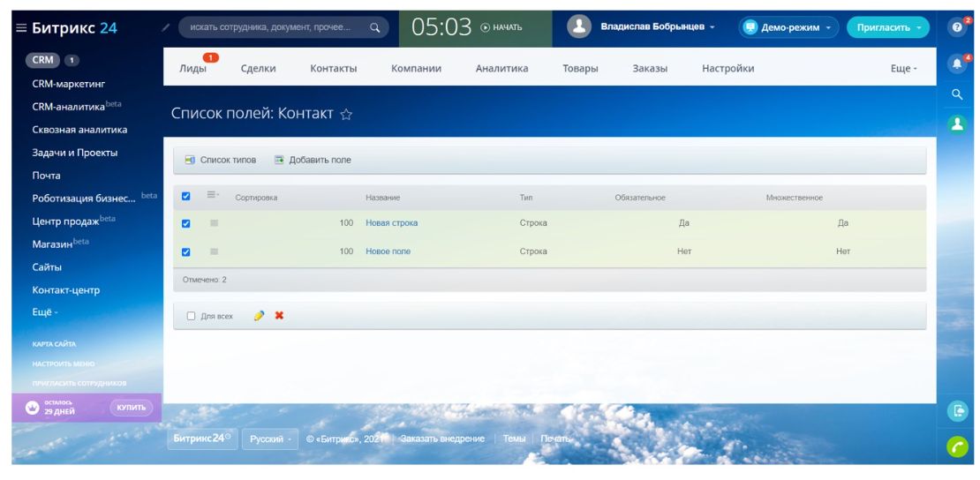
Task: Uncheck the checkbox for Новая строка row
Action: (186, 223)
